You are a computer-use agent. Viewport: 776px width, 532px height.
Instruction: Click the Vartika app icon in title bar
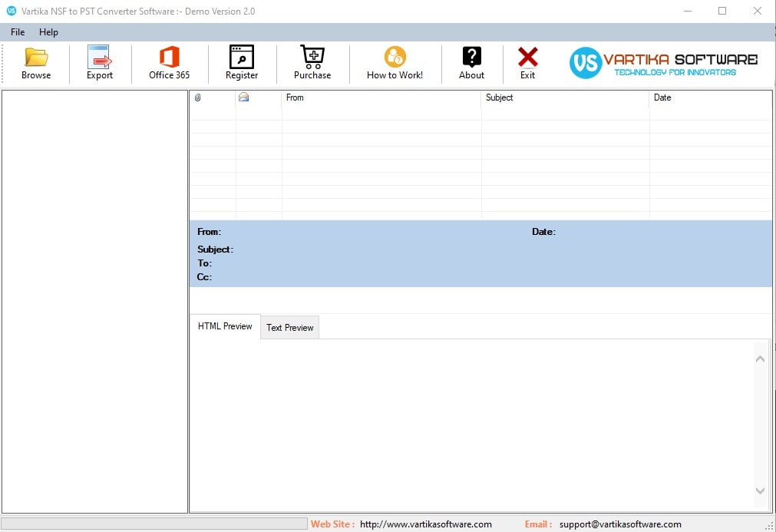(11, 11)
